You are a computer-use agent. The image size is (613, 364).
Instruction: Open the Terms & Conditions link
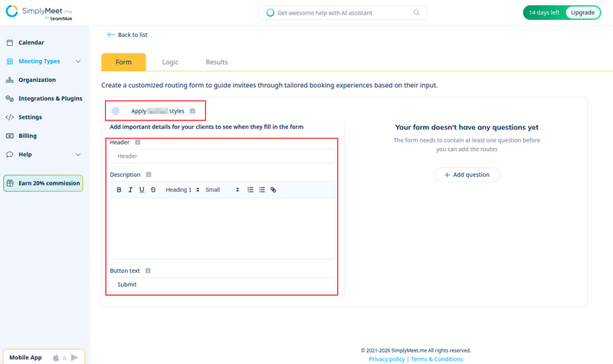coord(437,359)
